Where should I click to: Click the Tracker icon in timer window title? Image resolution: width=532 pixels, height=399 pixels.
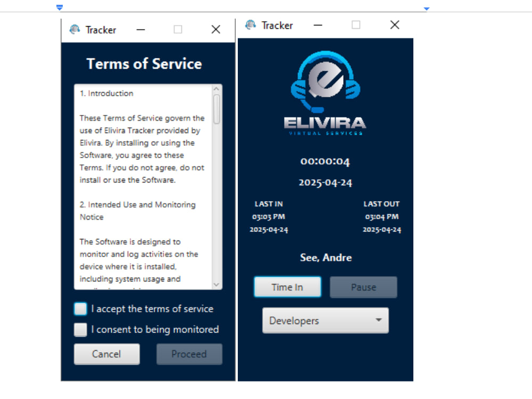pos(251,25)
